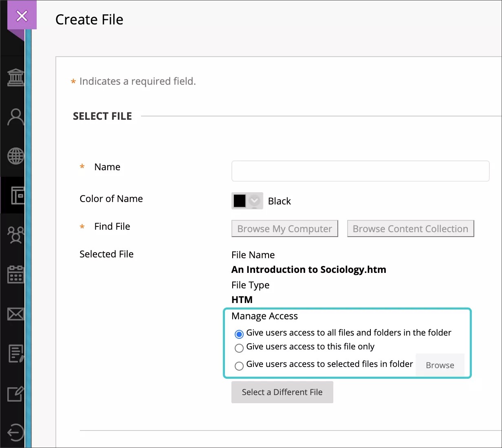Close the Create File panel

21,15
